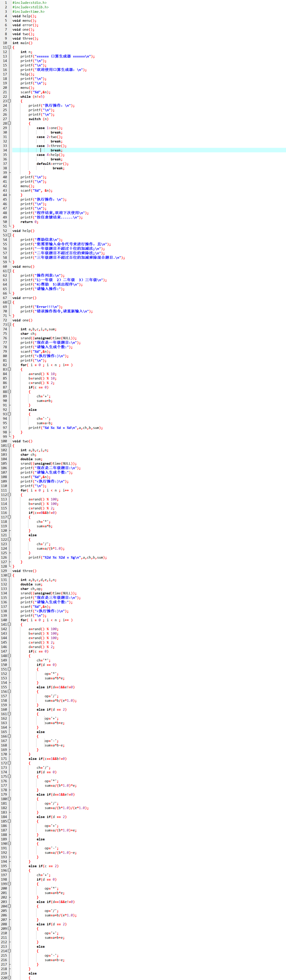Viewport: 286px width, 980px height.
Task: Collapse the else block fold at line 93
Action: click(9, 414)
